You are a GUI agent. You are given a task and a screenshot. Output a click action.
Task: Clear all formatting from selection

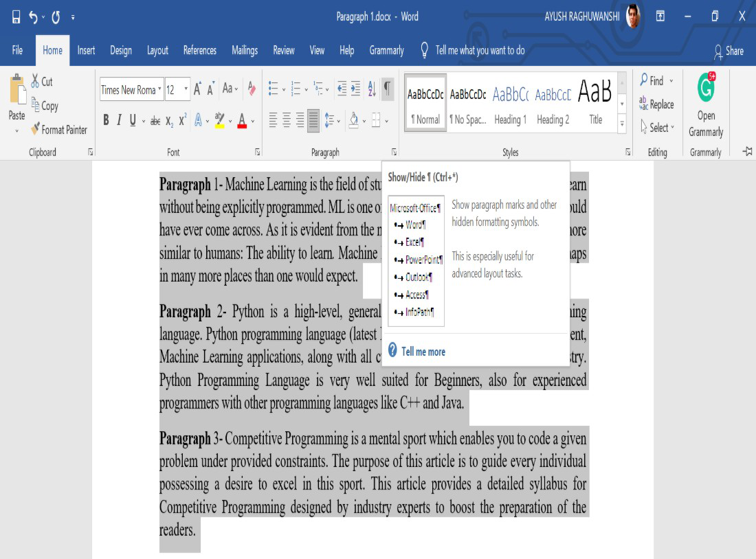tap(252, 89)
